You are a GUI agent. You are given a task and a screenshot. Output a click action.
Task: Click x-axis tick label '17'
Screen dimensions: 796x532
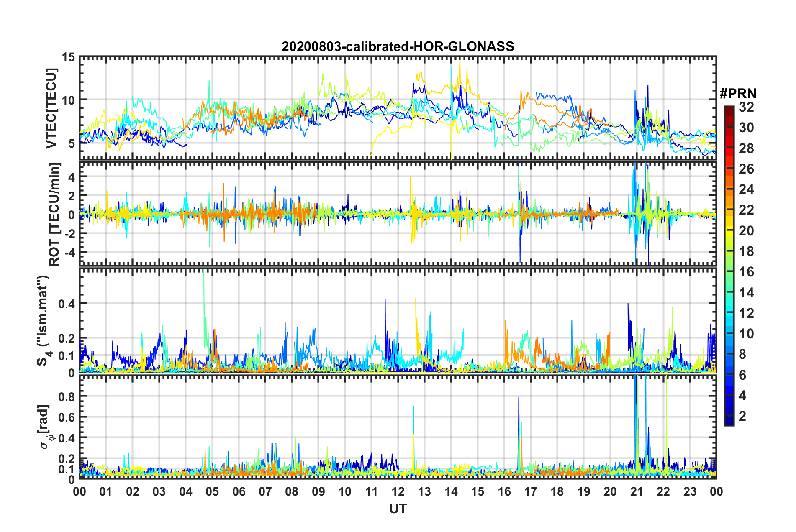tap(531, 491)
